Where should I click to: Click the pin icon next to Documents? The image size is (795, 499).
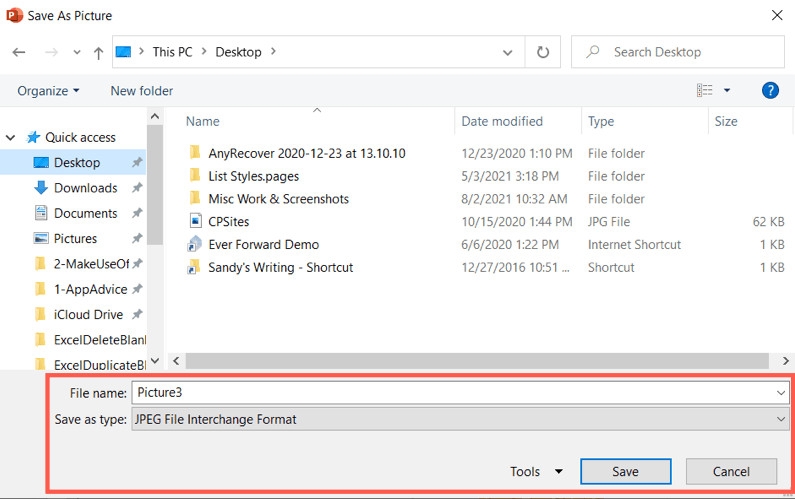137,213
